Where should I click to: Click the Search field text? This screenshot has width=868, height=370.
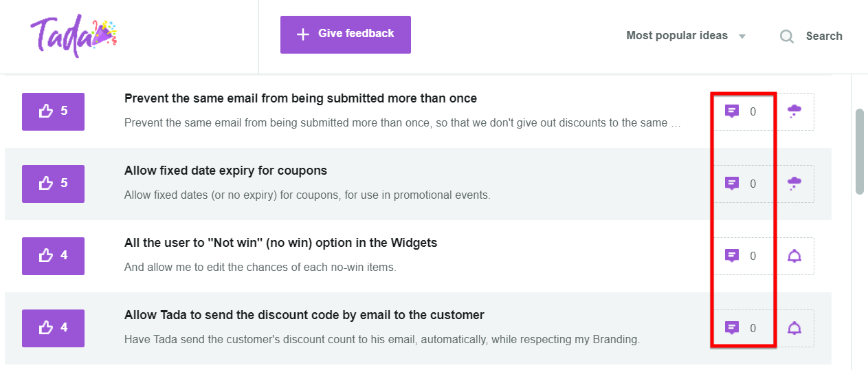click(x=824, y=36)
